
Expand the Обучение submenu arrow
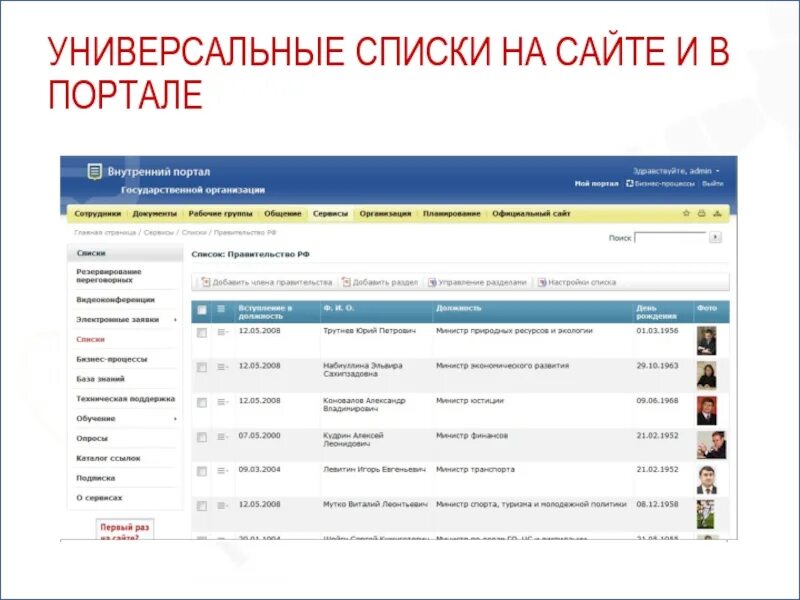(x=175, y=419)
